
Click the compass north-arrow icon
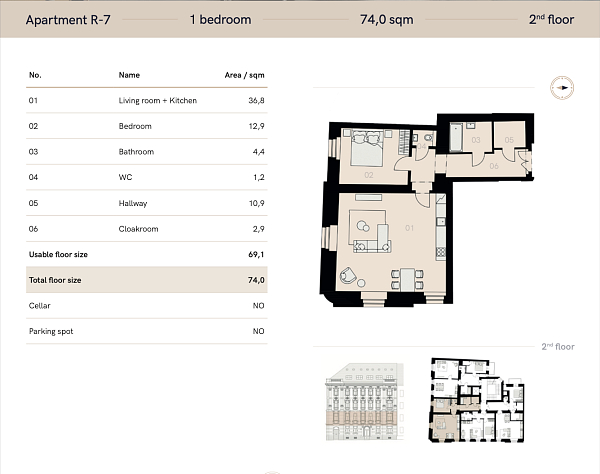(563, 88)
